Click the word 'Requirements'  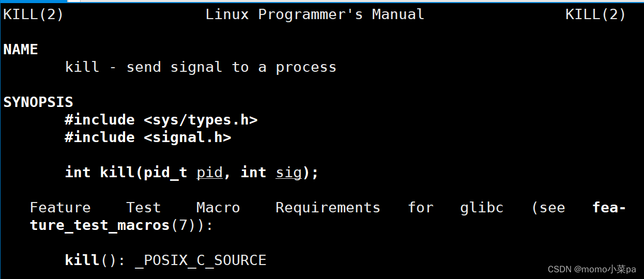point(328,208)
